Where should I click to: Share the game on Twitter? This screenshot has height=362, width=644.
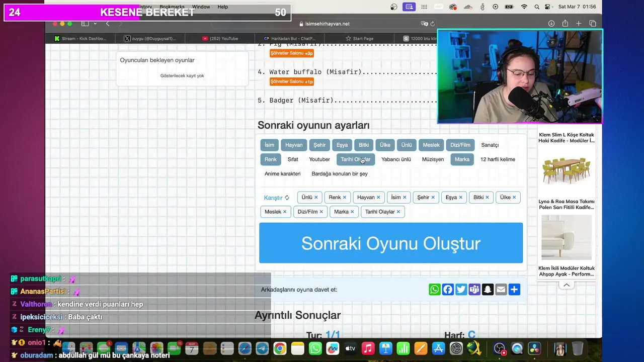461,290
